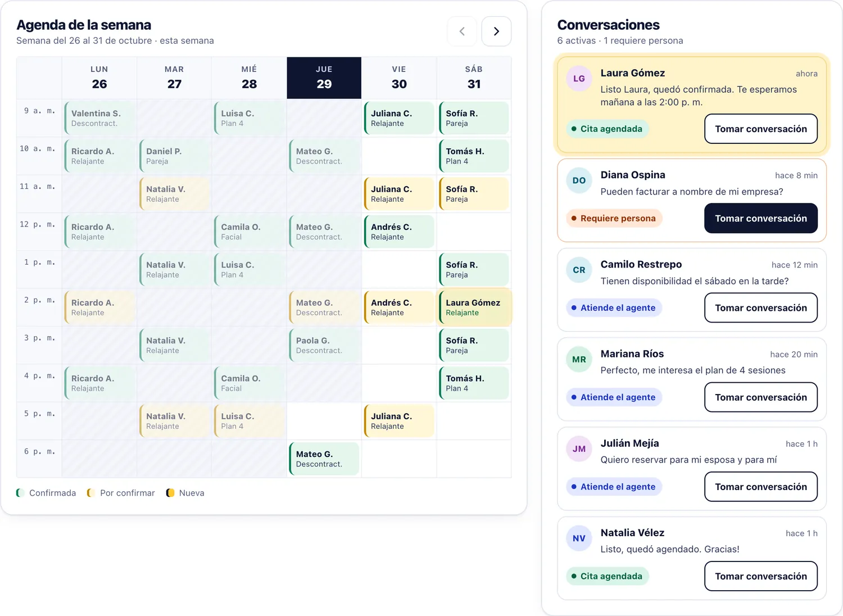Take over Julián Mejía's conversation
Image resolution: width=843 pixels, height=616 pixels.
(761, 486)
